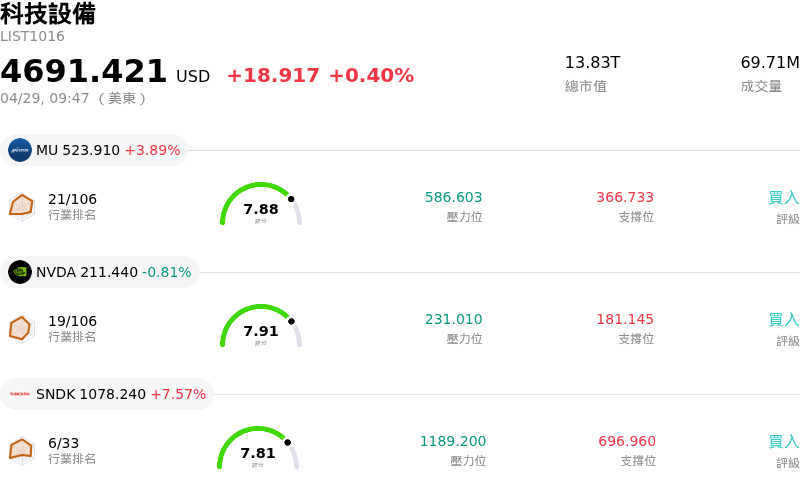Click the Micron MU company logo icon

point(20,150)
